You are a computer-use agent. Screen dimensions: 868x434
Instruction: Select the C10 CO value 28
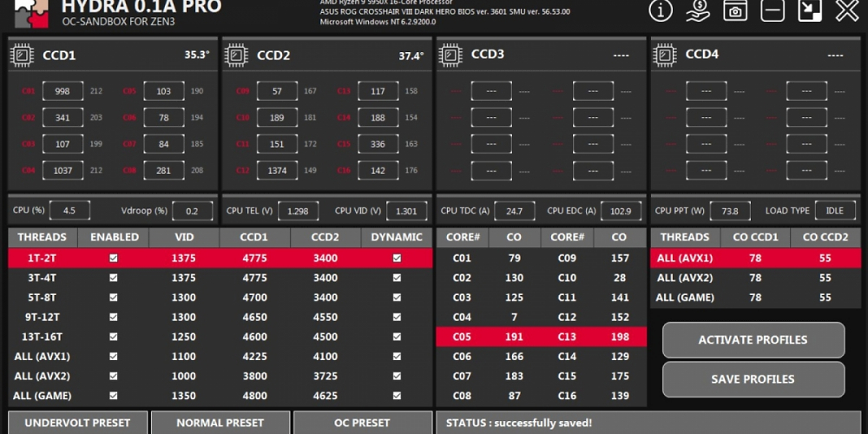(620, 278)
